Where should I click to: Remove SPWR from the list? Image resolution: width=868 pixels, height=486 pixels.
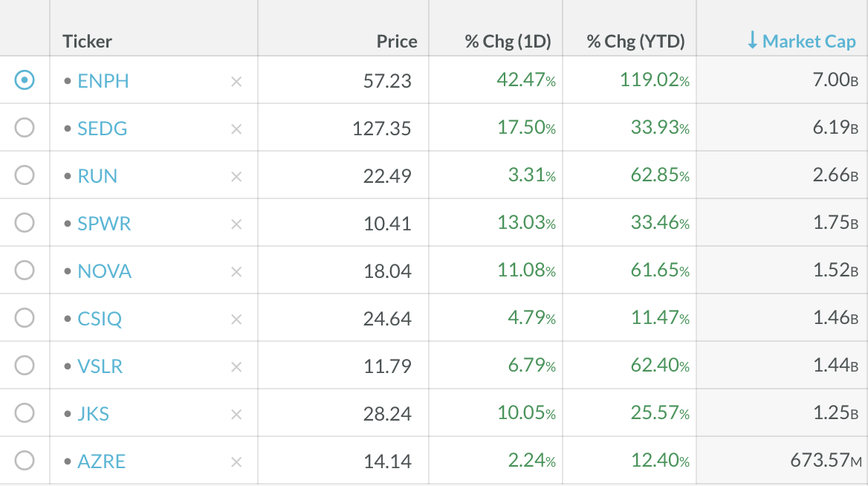[x=236, y=224]
